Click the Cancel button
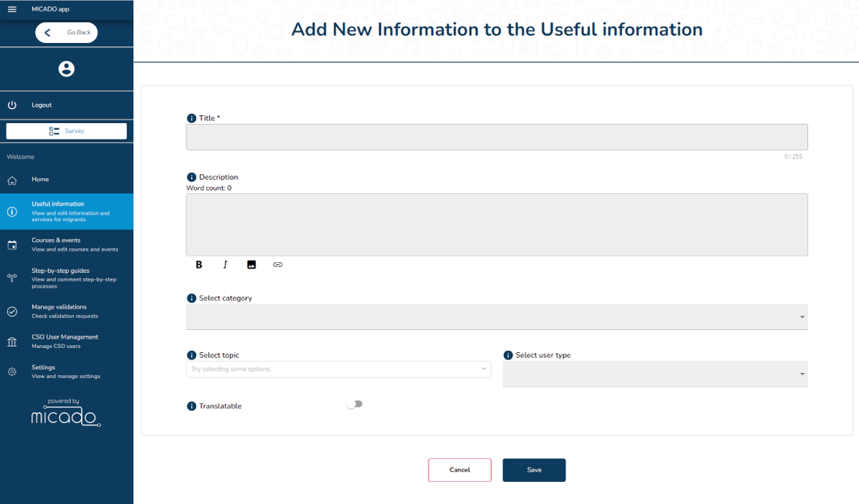The image size is (859, 504). 460,470
